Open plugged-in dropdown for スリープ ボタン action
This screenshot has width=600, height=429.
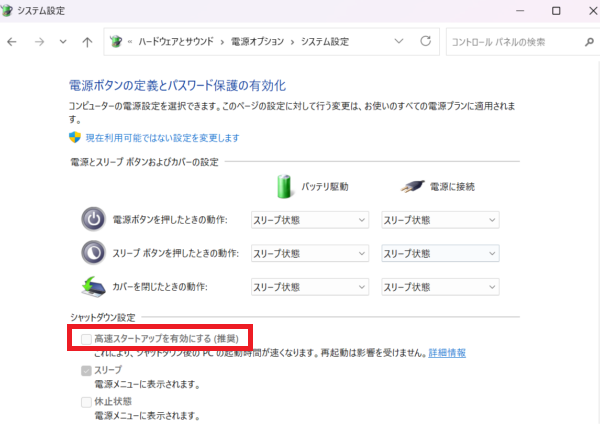click(x=440, y=254)
